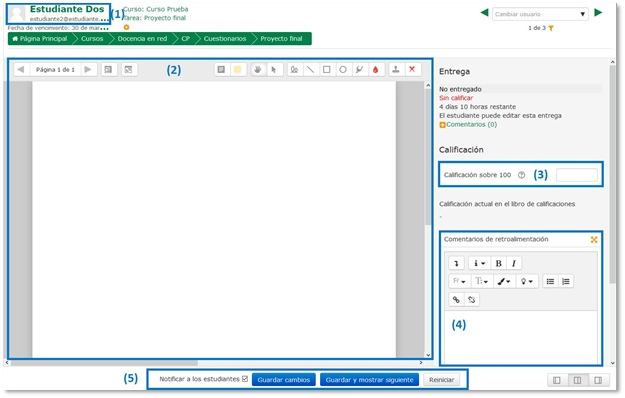Viewport: 625px width, 398px height.
Task: Navigate to Cuestionarios breadcrumb
Action: pyautogui.click(x=225, y=39)
